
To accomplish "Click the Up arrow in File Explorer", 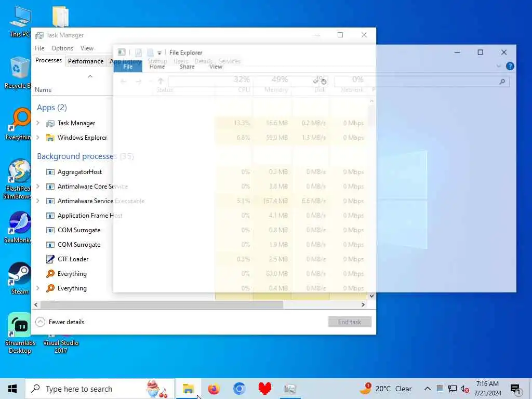I will (161, 82).
